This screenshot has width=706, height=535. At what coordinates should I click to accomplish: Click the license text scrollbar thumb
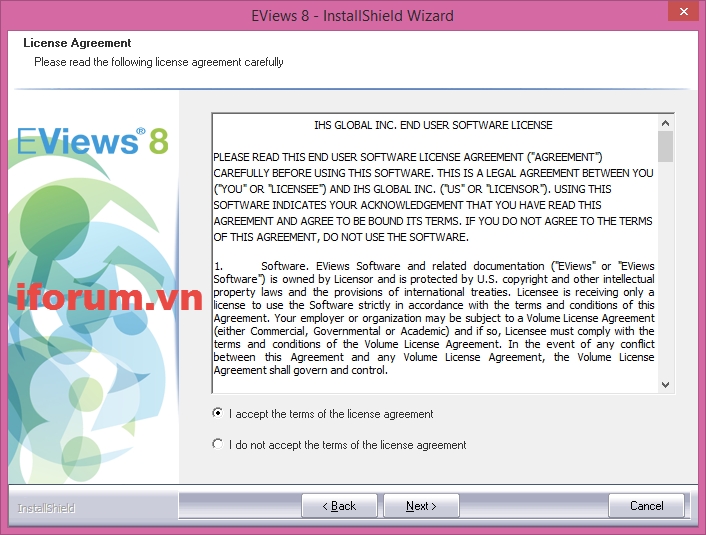click(665, 146)
